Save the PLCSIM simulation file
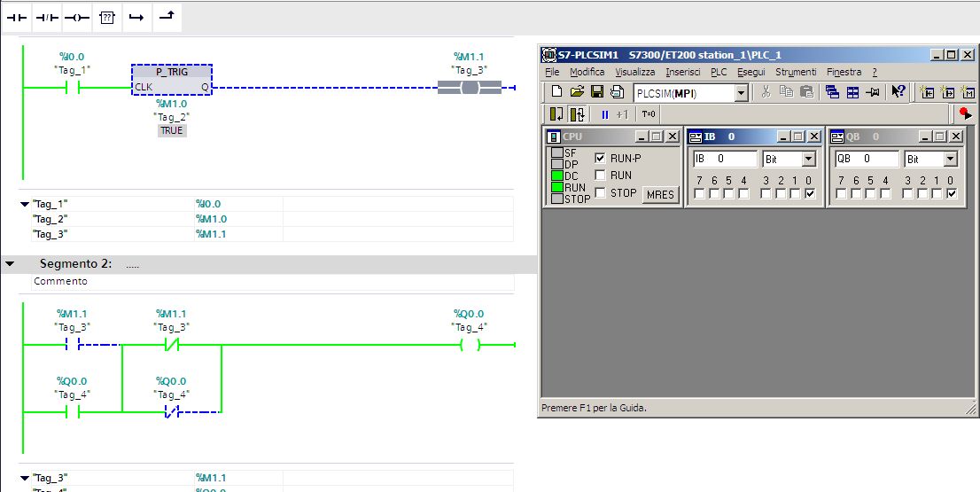This screenshot has width=980, height=492. pos(596,92)
